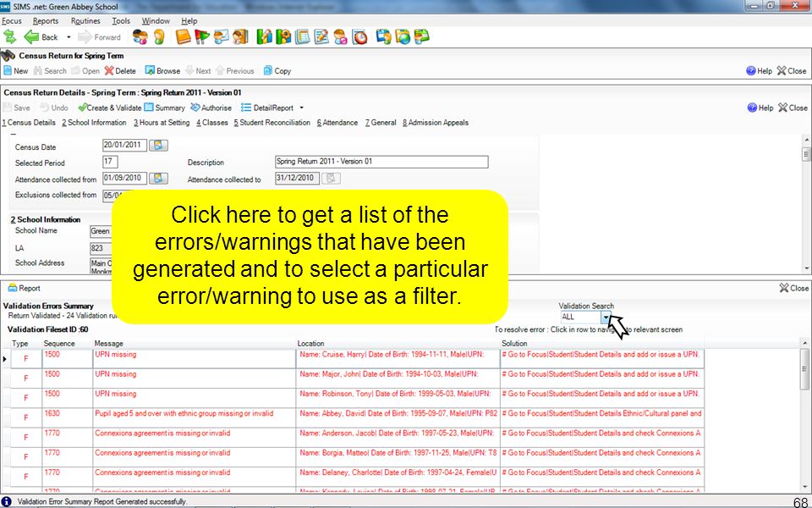Open the Validation Search ALL dropdown
The height and width of the screenshot is (508, 812).
coord(606,317)
